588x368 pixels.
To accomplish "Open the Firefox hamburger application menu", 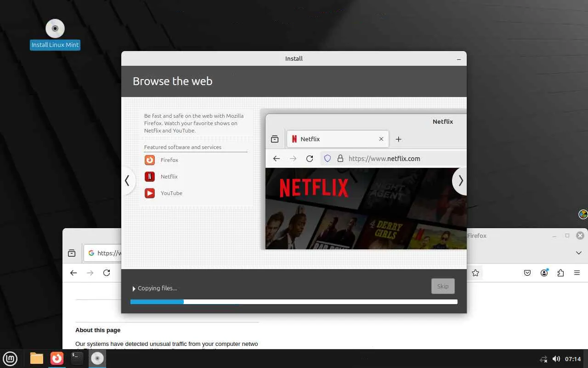I will pyautogui.click(x=577, y=273).
